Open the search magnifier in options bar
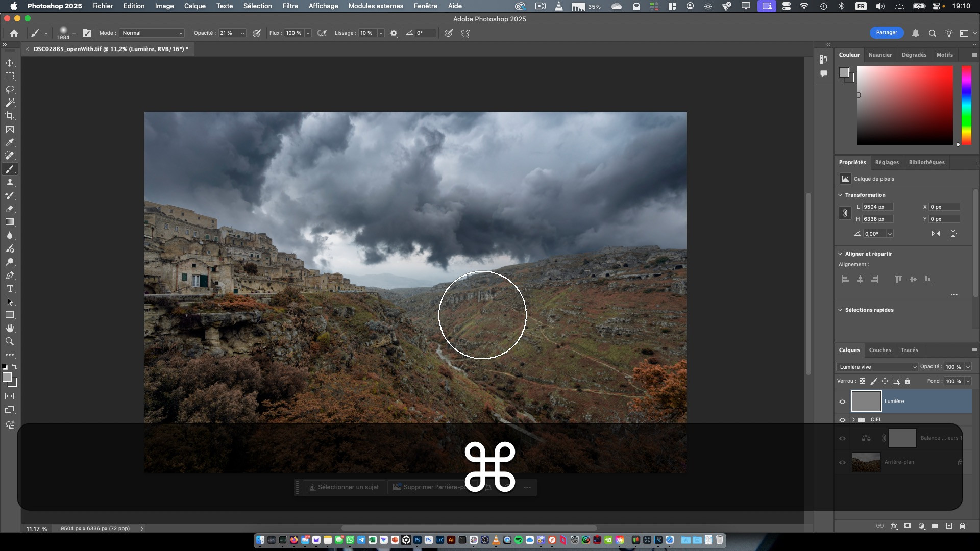The image size is (980, 551). pos(932,33)
